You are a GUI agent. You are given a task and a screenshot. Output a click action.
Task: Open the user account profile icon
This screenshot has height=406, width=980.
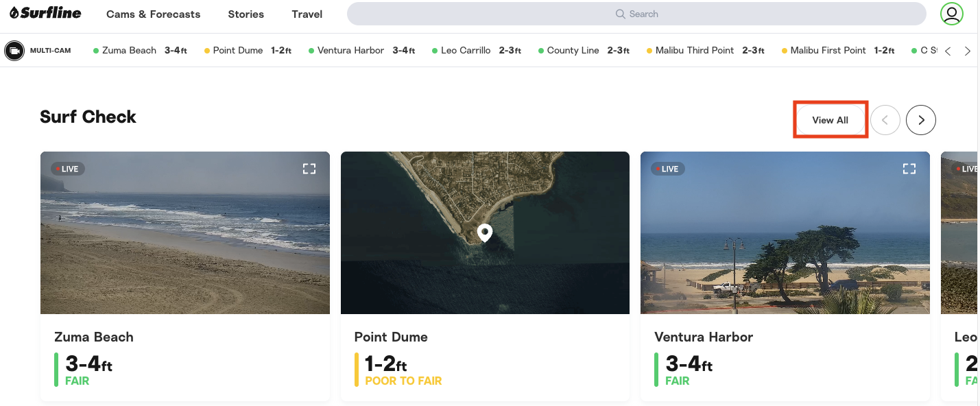coord(951,14)
